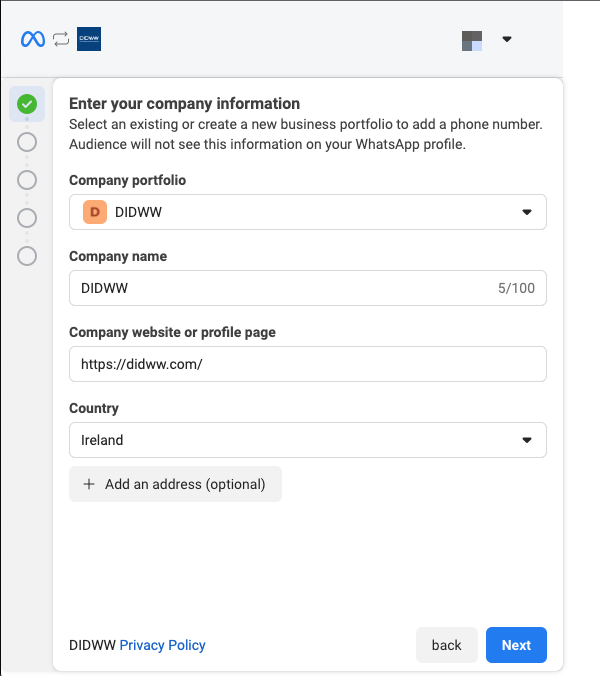The height and width of the screenshot is (676, 600).
Task: Select the completed green checkmark step
Action: coord(27,103)
